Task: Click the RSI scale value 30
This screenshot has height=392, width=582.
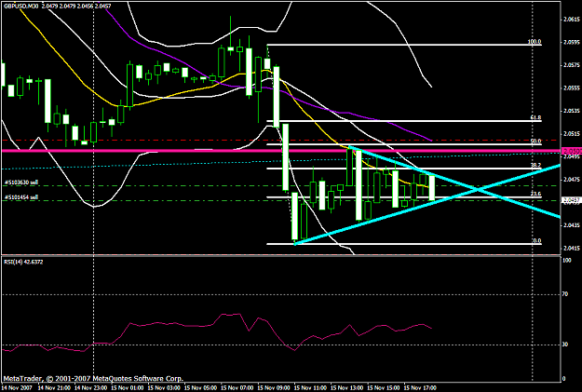Action: [565, 345]
